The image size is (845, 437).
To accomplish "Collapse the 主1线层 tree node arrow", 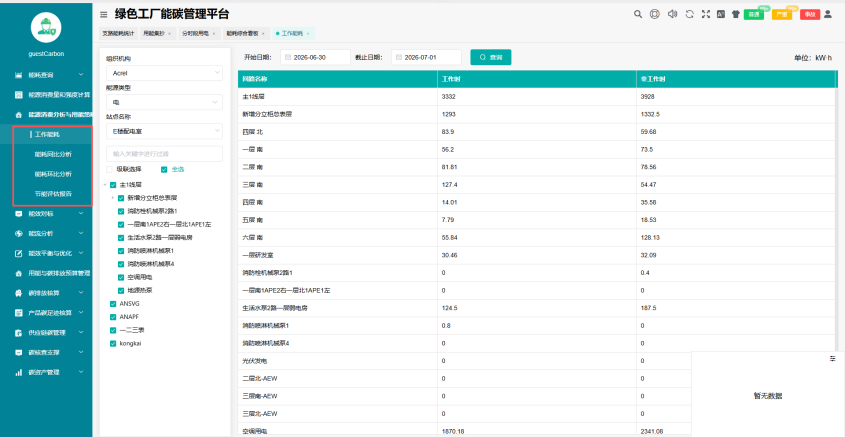I will click(105, 185).
